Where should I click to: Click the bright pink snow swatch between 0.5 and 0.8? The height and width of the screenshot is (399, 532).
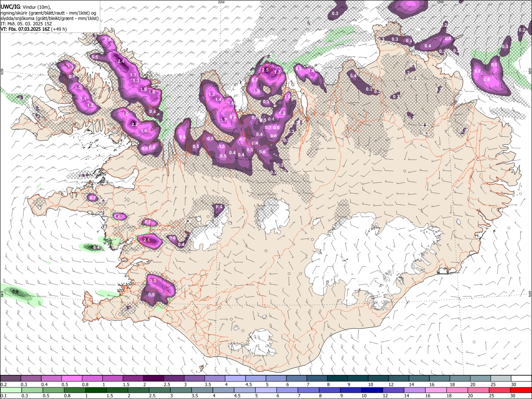coord(71,379)
